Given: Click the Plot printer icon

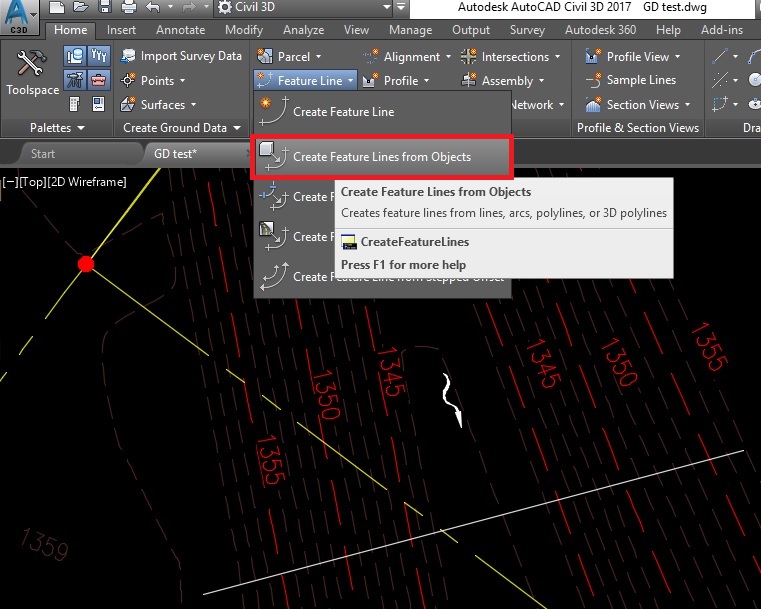Looking at the screenshot, I should coord(129,6).
